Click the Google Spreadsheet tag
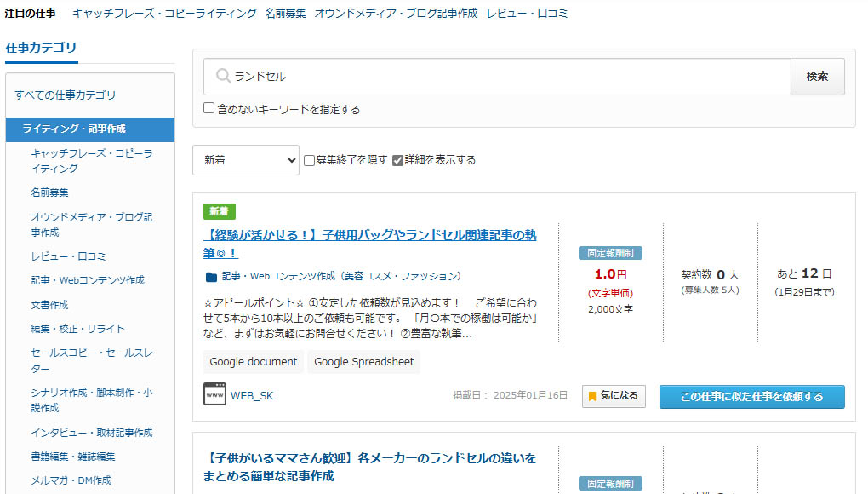 tap(363, 362)
